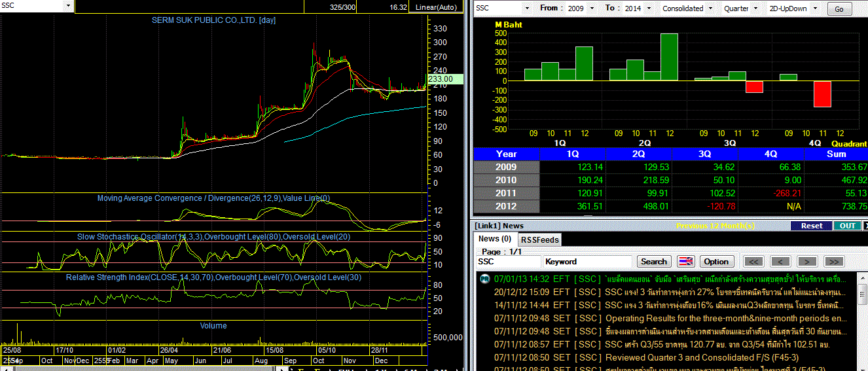Click the SERM SUK PUBLIC CO.,LTD. [day] chart title
The height and width of the screenshot is (371, 868).
213,20
